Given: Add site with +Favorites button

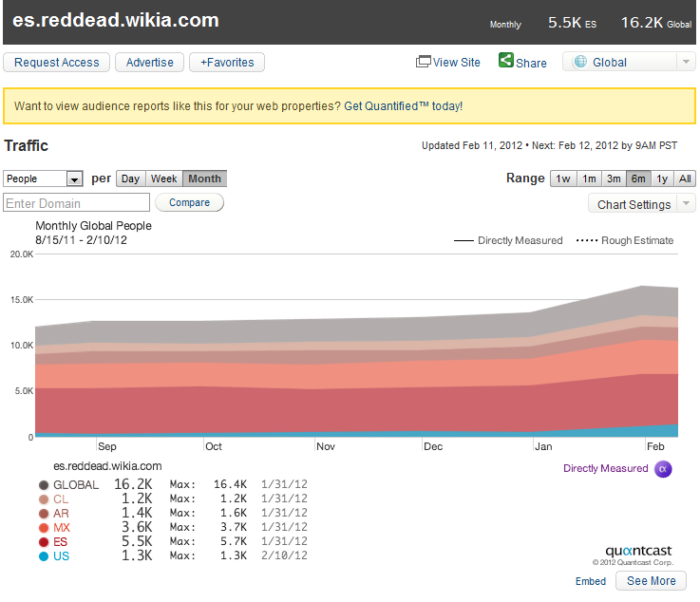Looking at the screenshot, I should (x=227, y=62).
